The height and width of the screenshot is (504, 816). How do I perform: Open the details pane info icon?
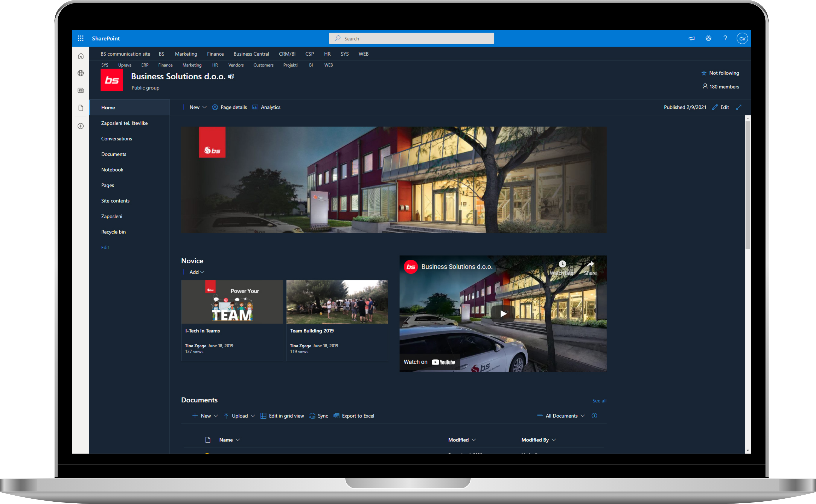click(594, 416)
